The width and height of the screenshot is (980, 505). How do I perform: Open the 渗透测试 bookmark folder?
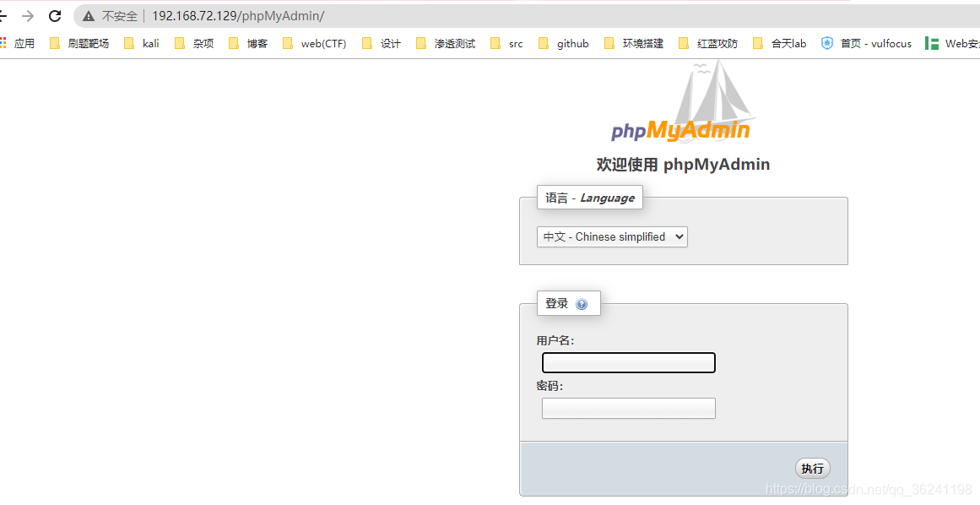[446, 43]
